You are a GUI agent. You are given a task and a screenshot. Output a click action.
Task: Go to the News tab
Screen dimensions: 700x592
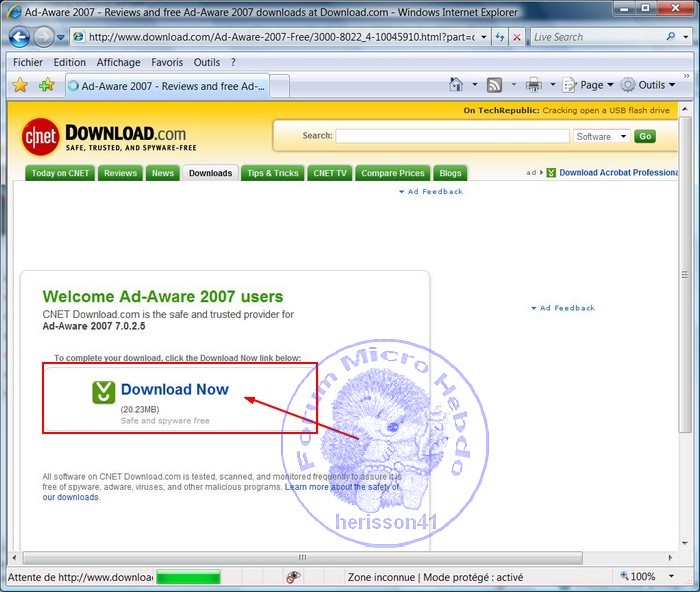(162, 173)
